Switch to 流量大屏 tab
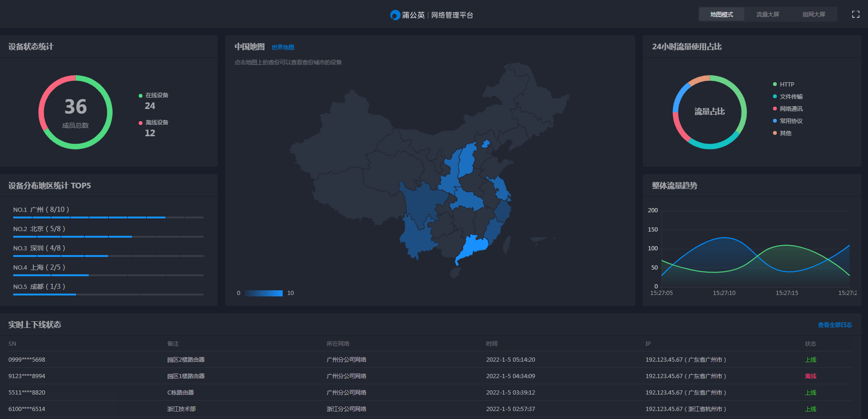Viewport: 868px width, 419px height. tap(767, 15)
